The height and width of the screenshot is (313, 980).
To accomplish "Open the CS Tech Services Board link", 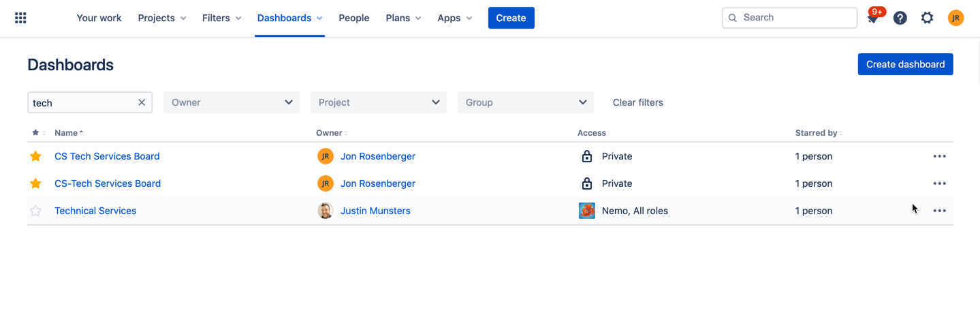I will pos(107,156).
